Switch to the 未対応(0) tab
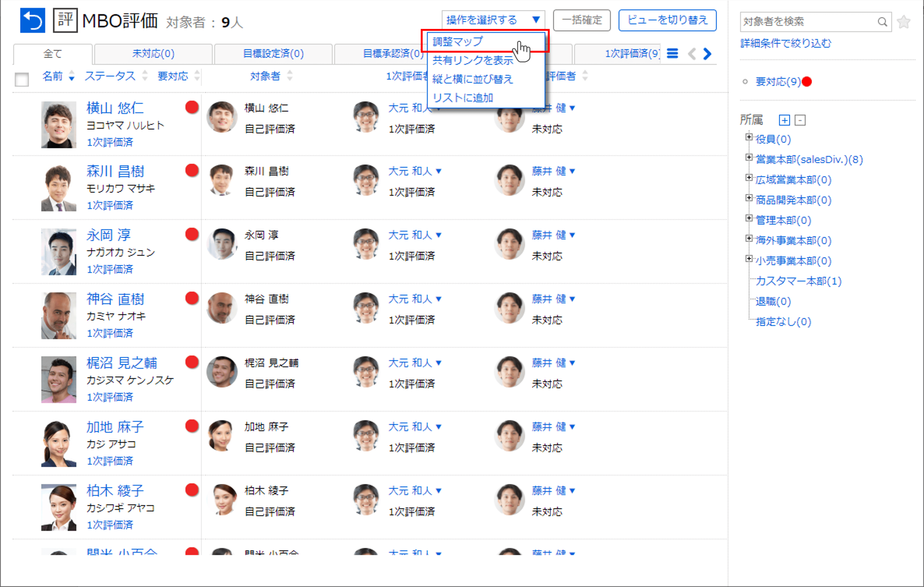This screenshot has height=587, width=924. tap(153, 53)
